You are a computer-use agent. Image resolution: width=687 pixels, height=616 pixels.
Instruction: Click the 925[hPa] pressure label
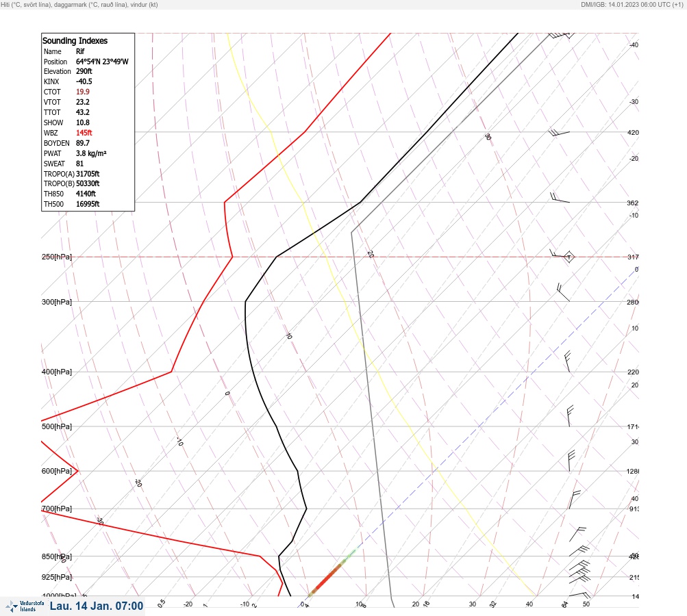[57, 577]
